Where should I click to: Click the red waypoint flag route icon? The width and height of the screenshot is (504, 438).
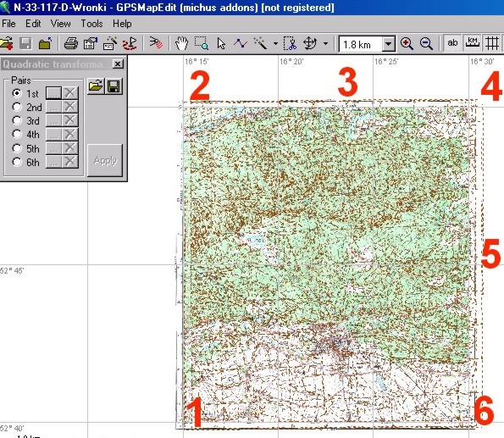130,43
